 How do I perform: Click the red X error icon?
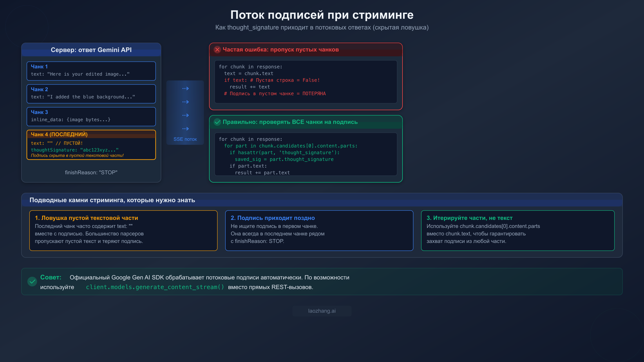click(217, 49)
